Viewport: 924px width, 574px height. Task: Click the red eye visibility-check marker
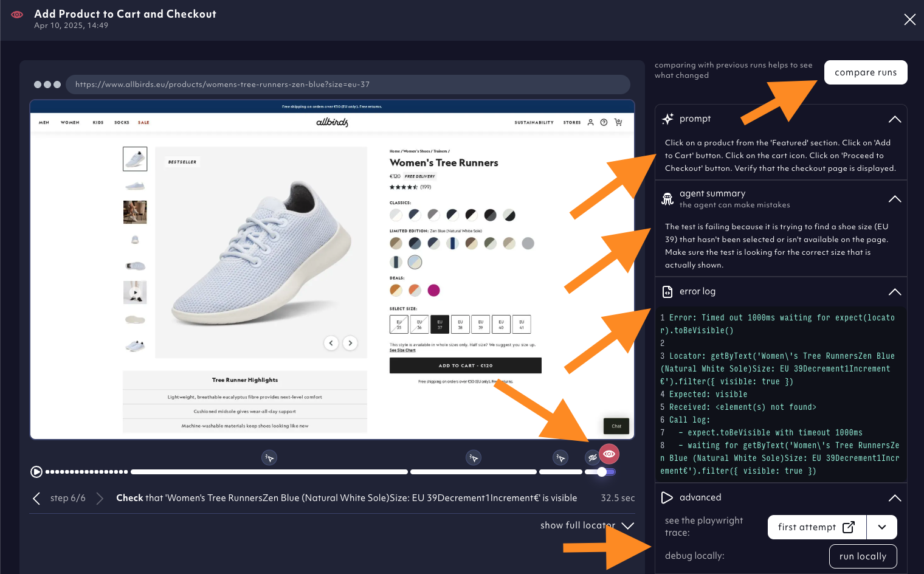[x=609, y=454]
